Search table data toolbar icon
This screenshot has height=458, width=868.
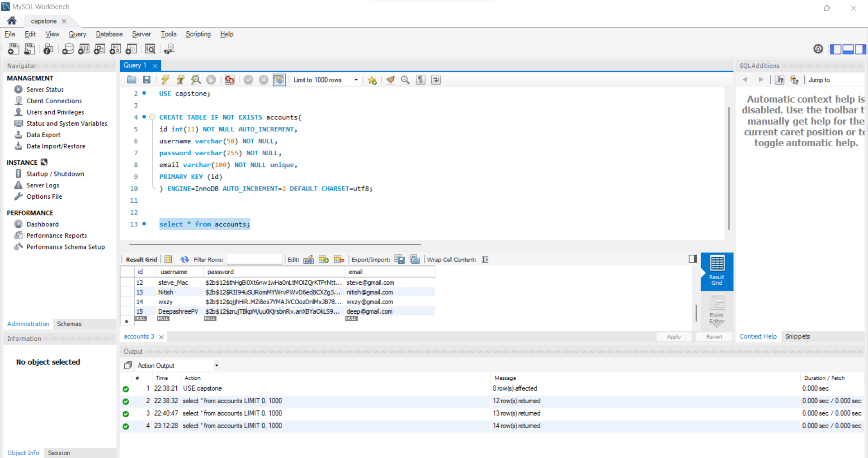(x=150, y=49)
